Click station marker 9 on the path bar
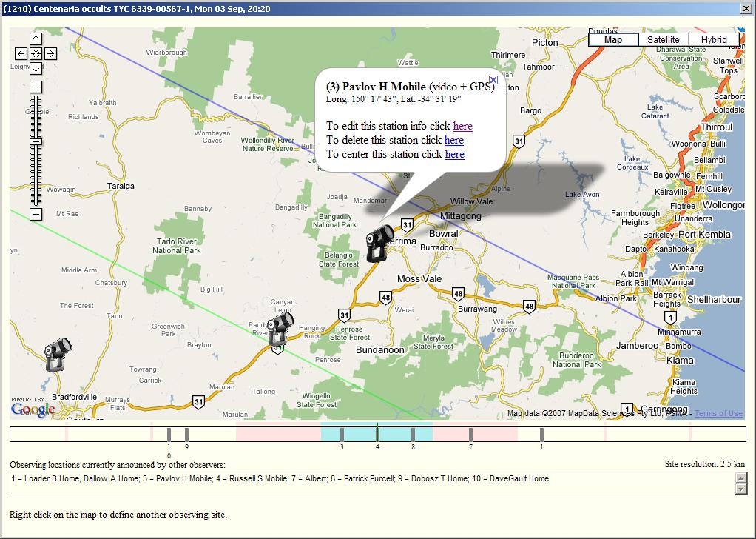Screen dimensions: 756x539 tap(186, 435)
